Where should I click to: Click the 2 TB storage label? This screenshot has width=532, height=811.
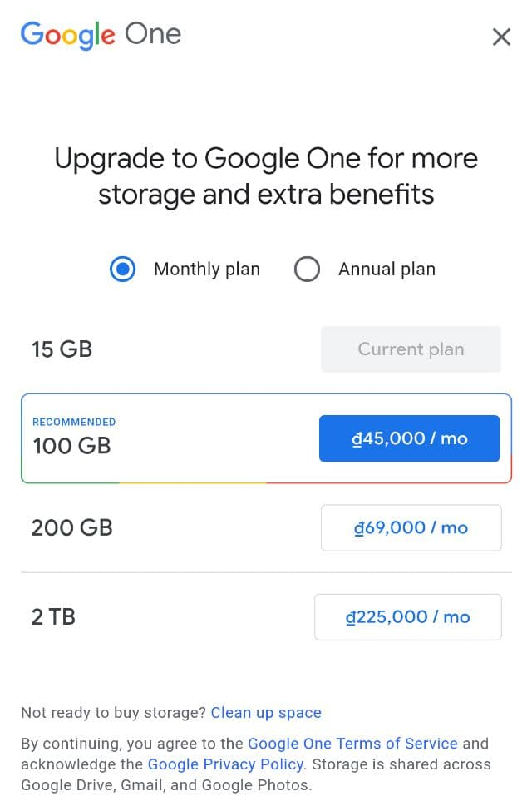(x=53, y=617)
